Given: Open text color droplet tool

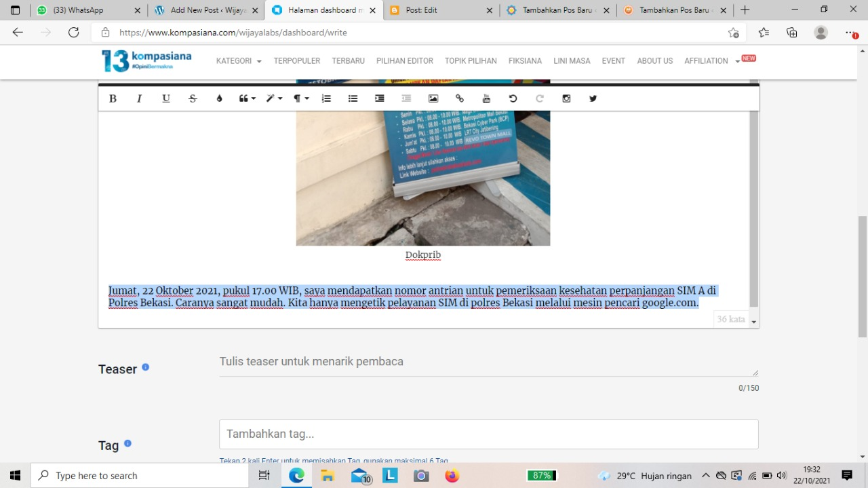Looking at the screenshot, I should [x=219, y=98].
